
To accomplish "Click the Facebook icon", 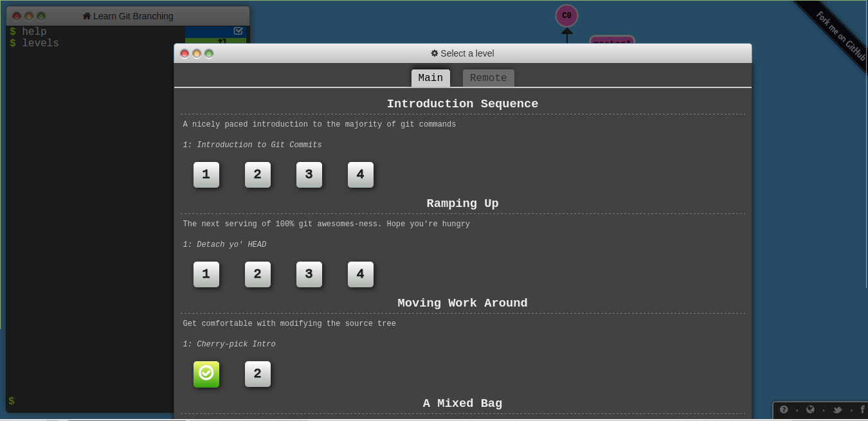I will tap(862, 409).
